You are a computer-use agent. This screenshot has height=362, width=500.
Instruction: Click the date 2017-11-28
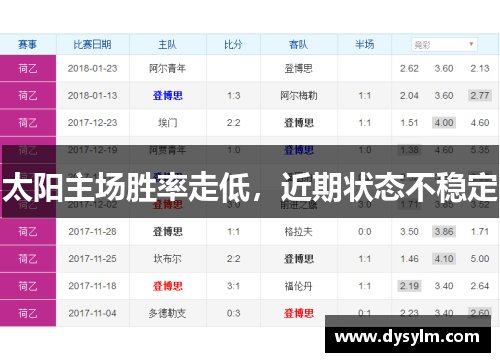point(92,231)
